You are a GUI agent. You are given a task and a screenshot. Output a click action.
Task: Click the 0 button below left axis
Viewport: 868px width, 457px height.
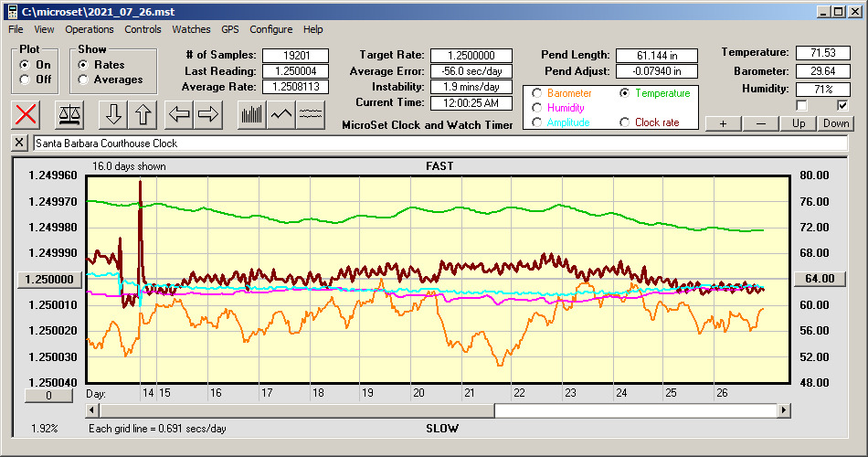click(x=48, y=396)
